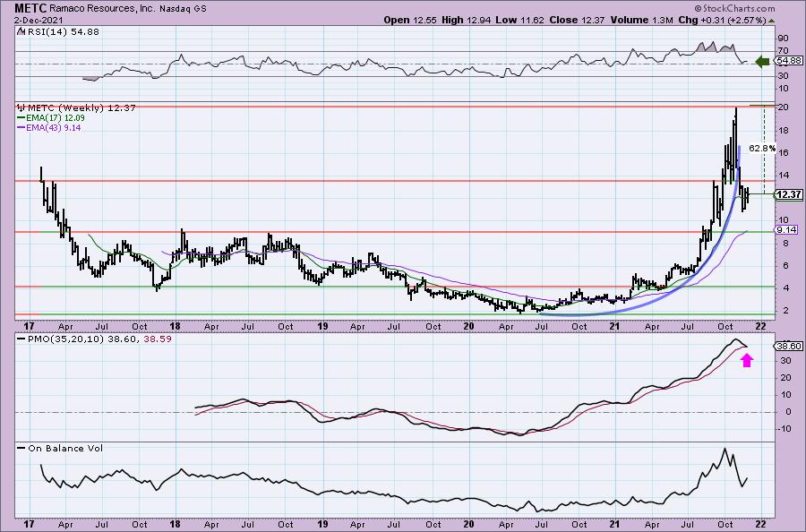Click the red 38.59 PMO signal value
This screenshot has height=532, width=806.
pyautogui.click(x=159, y=339)
